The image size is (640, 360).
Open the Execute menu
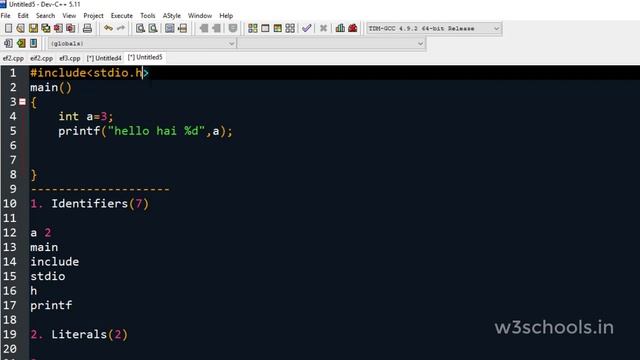click(x=122, y=16)
